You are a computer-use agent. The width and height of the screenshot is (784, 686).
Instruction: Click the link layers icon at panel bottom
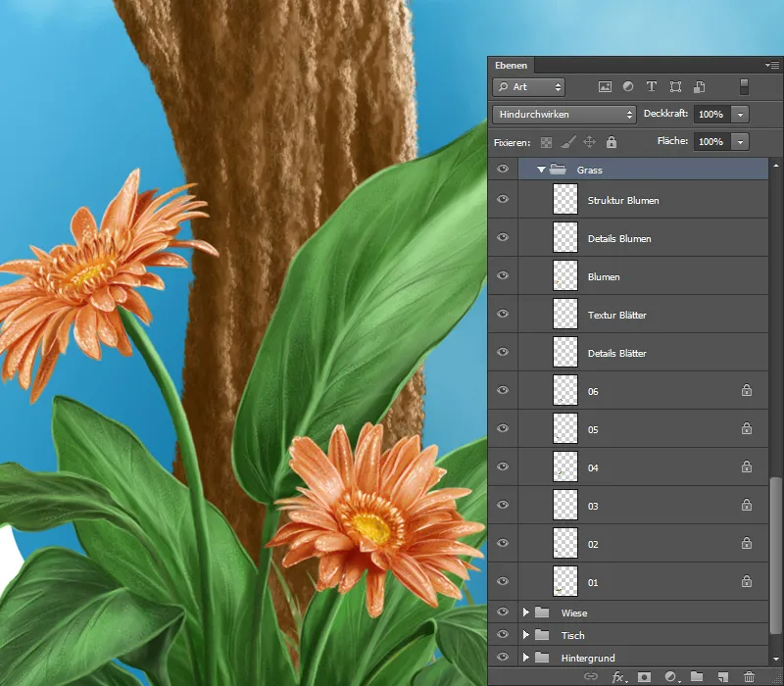point(591,676)
